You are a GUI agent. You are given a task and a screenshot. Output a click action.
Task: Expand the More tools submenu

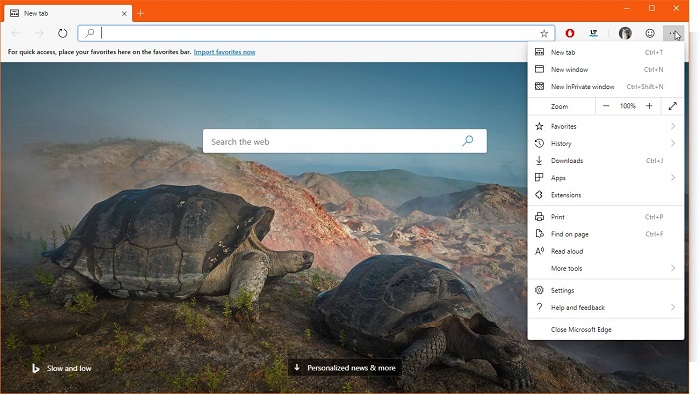pos(606,268)
